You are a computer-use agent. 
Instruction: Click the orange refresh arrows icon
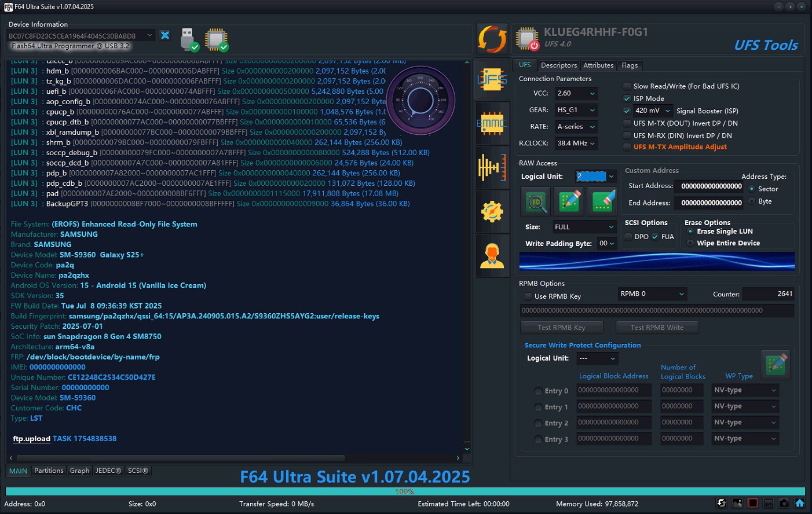(x=492, y=39)
